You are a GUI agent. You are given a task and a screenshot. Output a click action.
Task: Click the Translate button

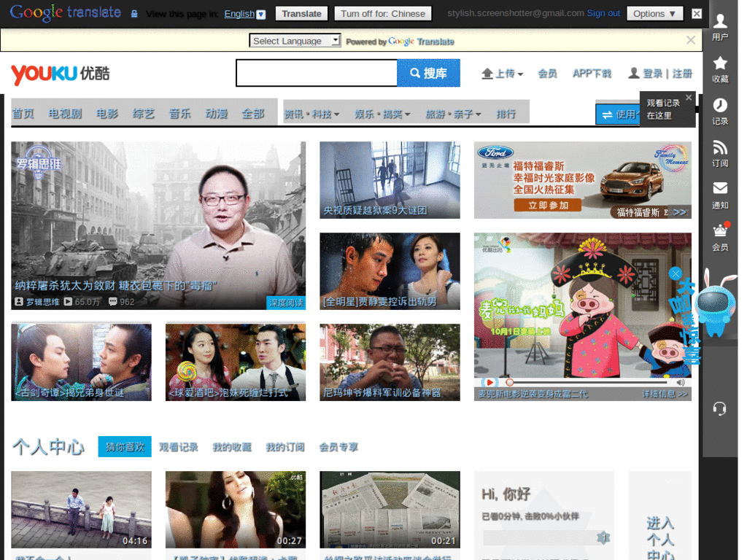point(301,13)
